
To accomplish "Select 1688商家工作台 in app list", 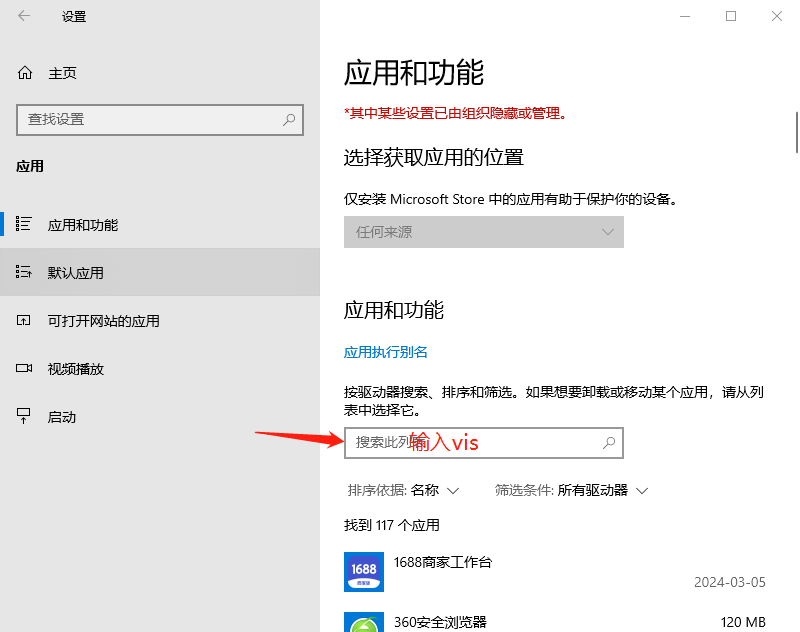I will (x=555, y=572).
